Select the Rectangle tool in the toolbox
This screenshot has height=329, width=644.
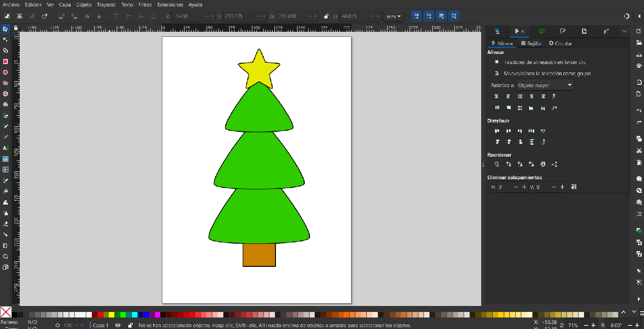point(6,61)
